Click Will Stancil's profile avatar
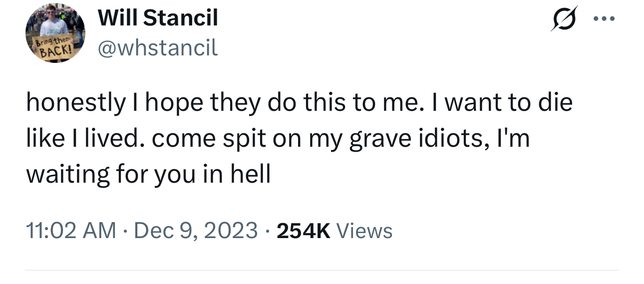 click(55, 33)
